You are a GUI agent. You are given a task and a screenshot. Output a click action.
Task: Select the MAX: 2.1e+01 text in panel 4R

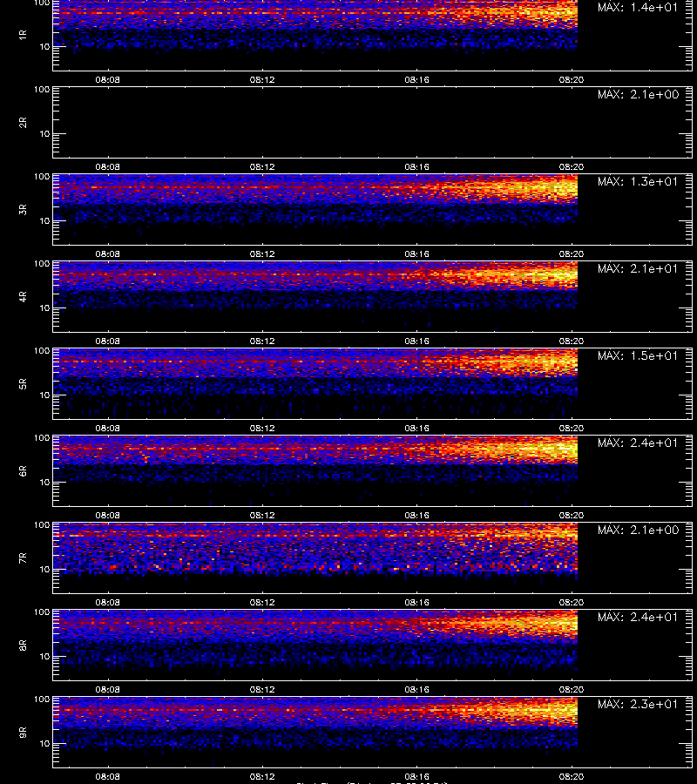coord(638,268)
